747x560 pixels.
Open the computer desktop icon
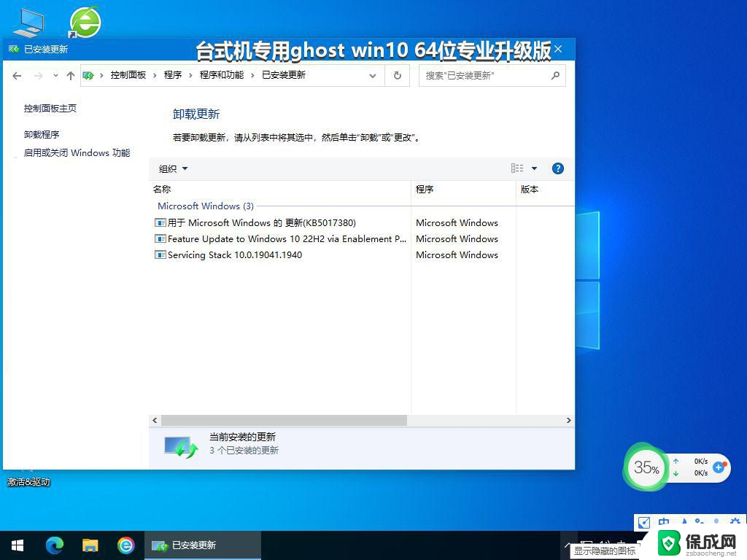pyautogui.click(x=29, y=23)
